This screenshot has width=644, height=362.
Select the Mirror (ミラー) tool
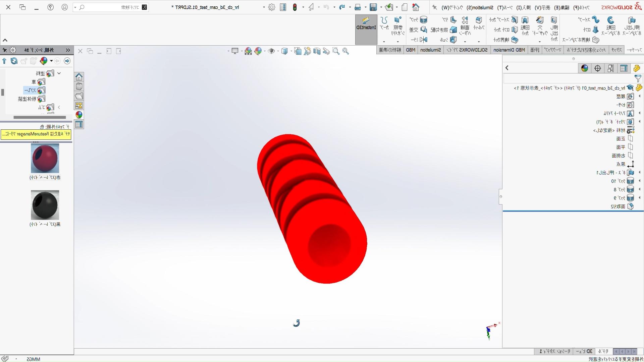(419, 40)
